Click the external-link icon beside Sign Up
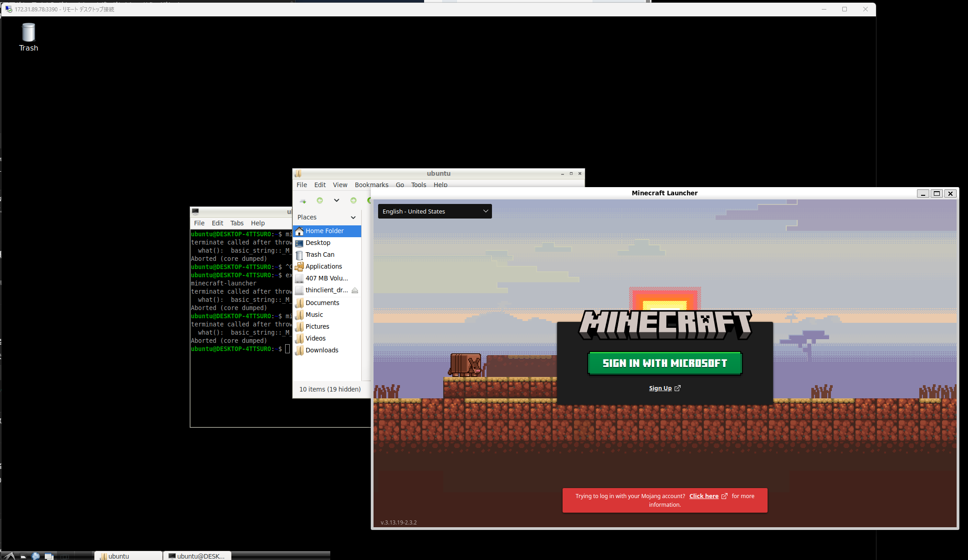Image resolution: width=968 pixels, height=560 pixels. (677, 388)
